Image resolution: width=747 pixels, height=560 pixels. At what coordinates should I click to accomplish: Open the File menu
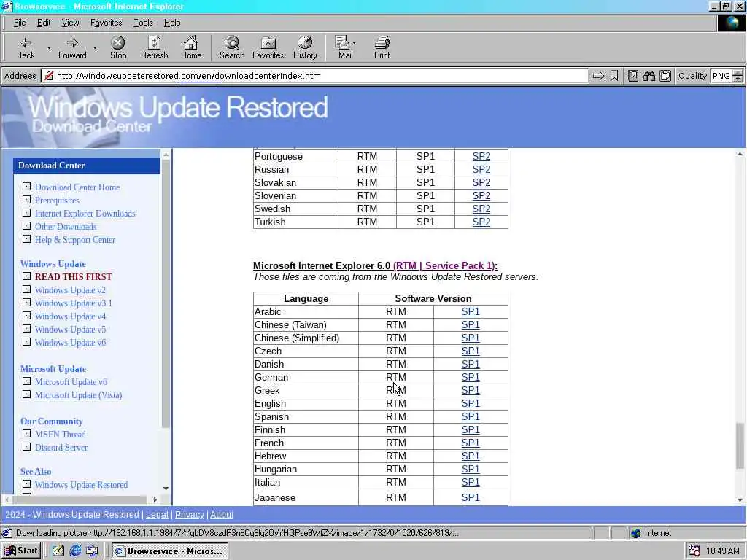(x=20, y=23)
